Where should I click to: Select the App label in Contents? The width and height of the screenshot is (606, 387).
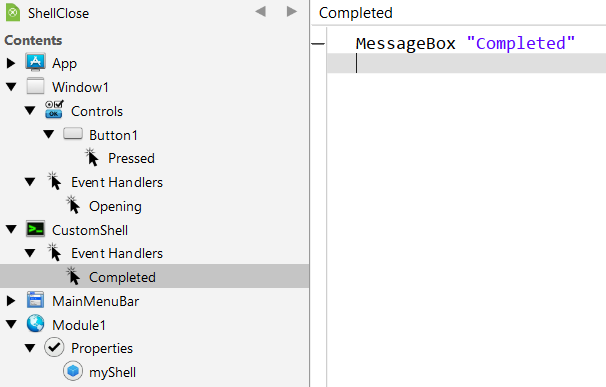point(65,63)
